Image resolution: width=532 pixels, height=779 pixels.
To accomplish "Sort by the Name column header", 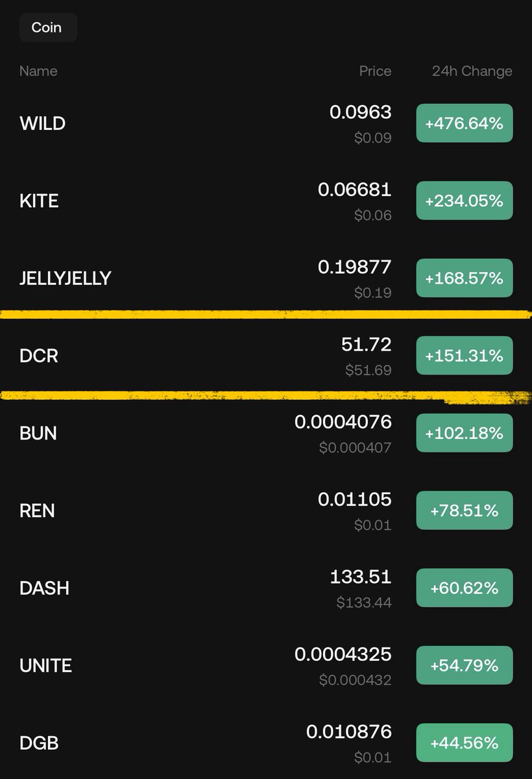I will click(38, 71).
